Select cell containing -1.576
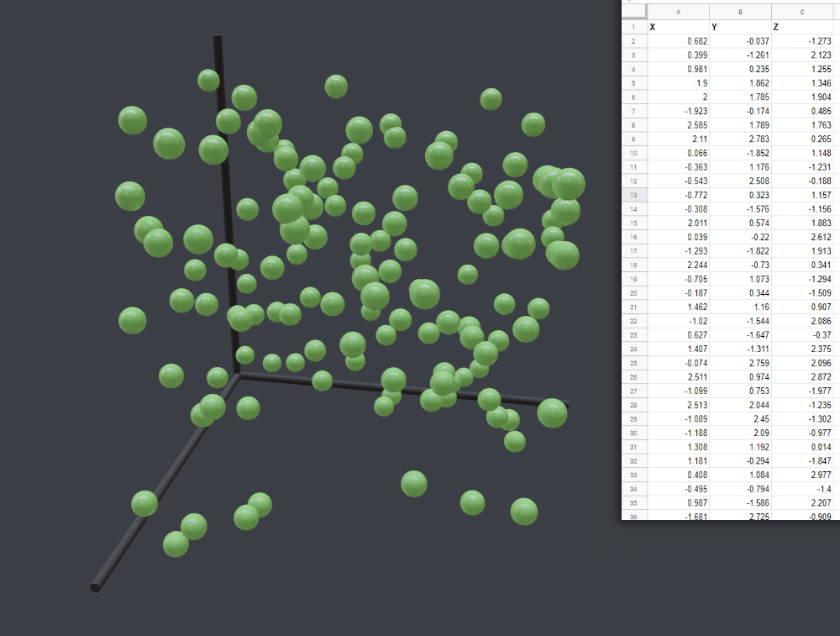 (740, 209)
